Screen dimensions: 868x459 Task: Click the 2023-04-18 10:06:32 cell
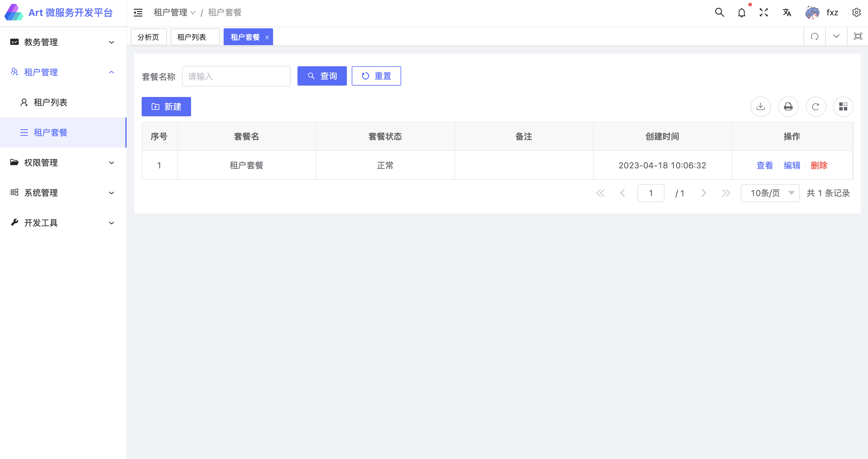662,165
